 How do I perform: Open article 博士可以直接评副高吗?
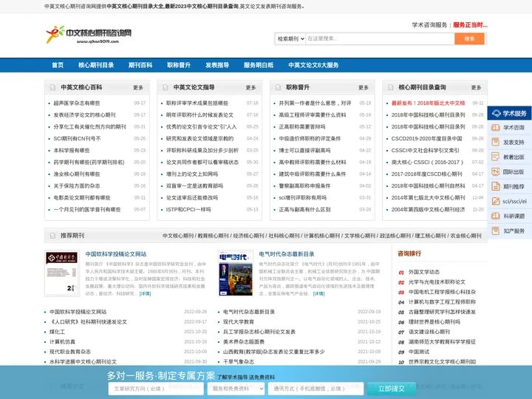pos(304,150)
